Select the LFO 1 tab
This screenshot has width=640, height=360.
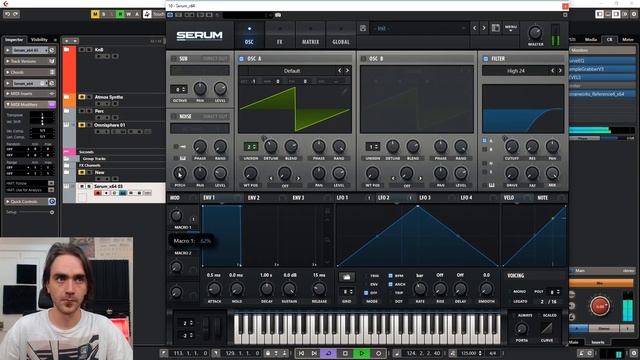click(x=342, y=198)
